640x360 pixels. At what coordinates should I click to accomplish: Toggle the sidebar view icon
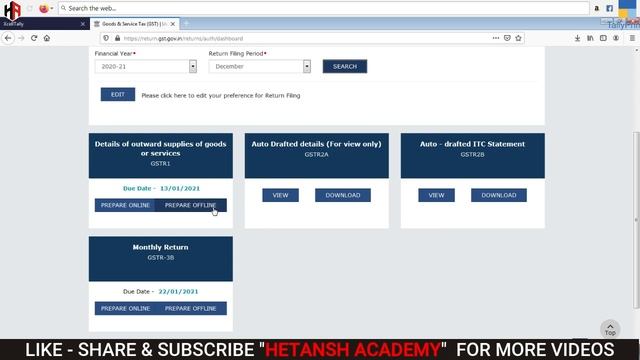pyautogui.click(x=603, y=38)
